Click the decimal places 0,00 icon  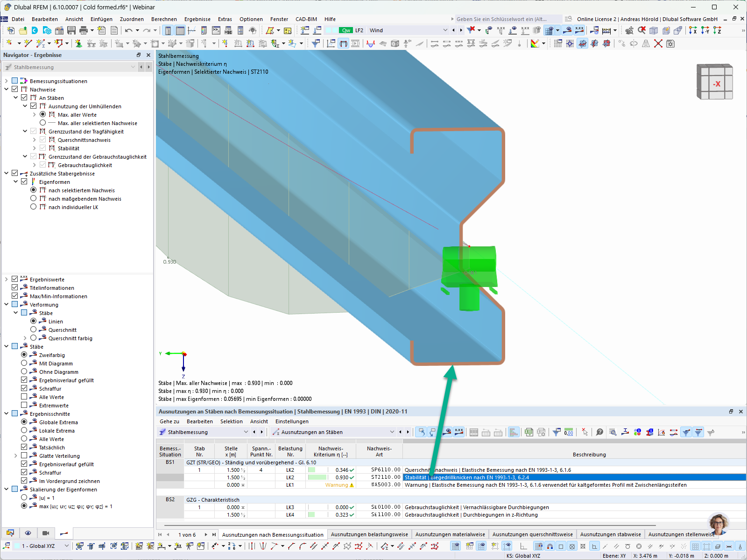[x=569, y=432]
